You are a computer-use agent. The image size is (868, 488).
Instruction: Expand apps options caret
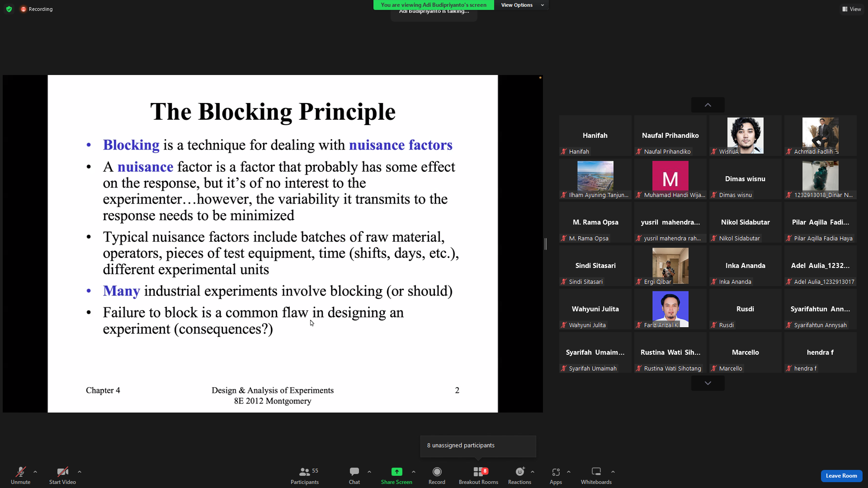point(569,472)
